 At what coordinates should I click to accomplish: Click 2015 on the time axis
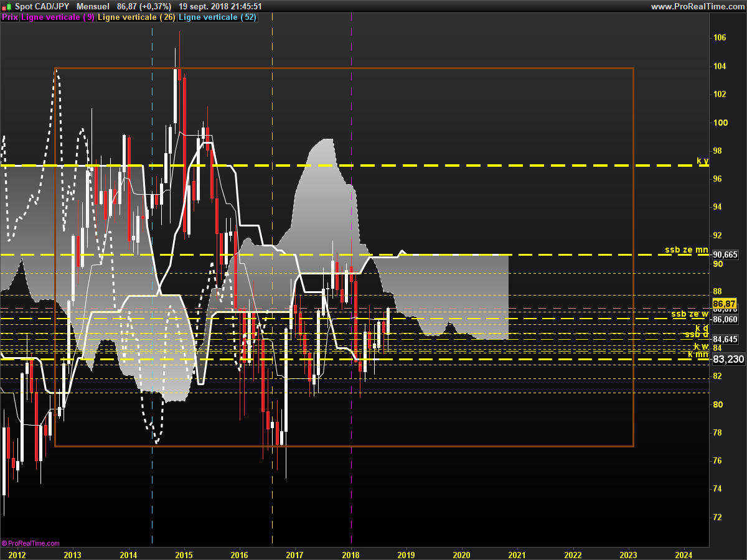[184, 554]
